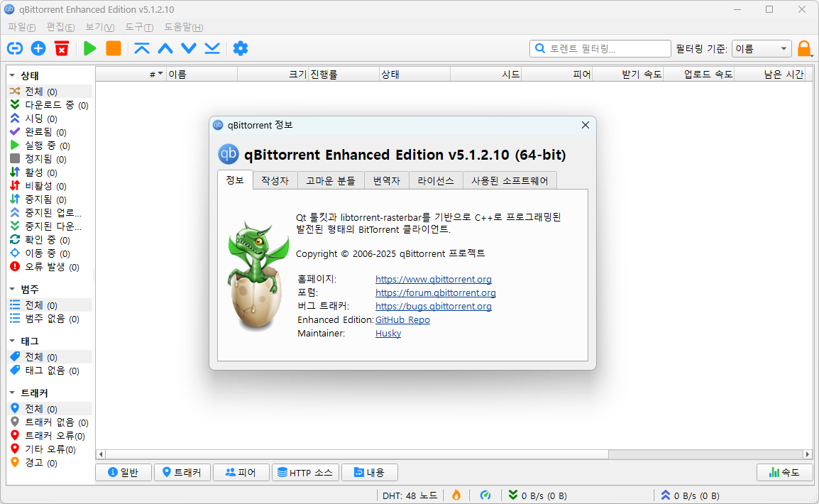Viewport: 819px width, 504px height.
Task: Click the add torrent file plus icon
Action: point(38,48)
